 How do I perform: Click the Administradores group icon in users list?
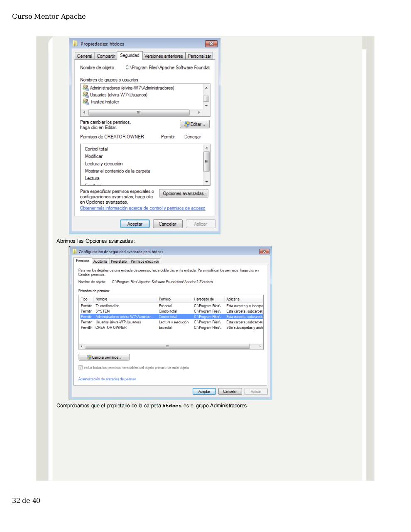[x=85, y=88]
